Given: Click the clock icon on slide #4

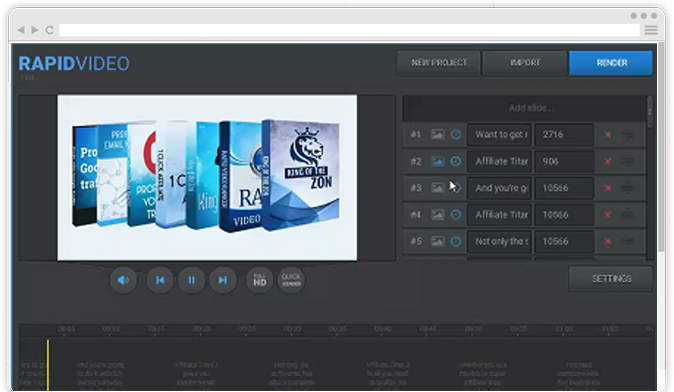Looking at the screenshot, I should 456,214.
